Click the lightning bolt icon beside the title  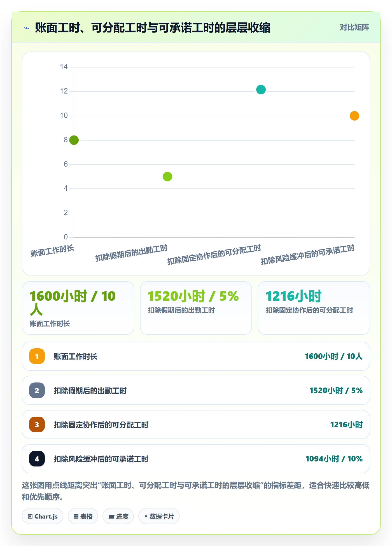pos(27,28)
